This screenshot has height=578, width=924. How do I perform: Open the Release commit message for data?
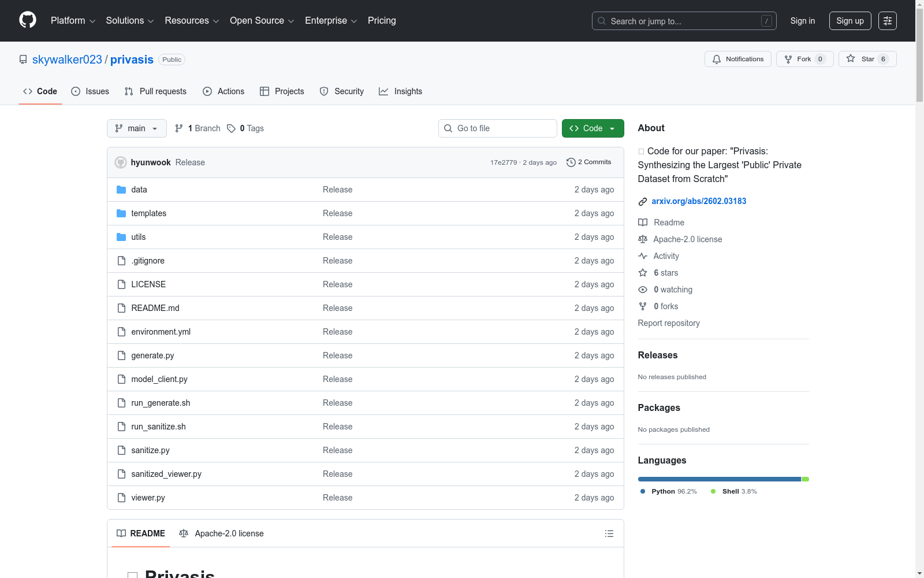point(337,190)
